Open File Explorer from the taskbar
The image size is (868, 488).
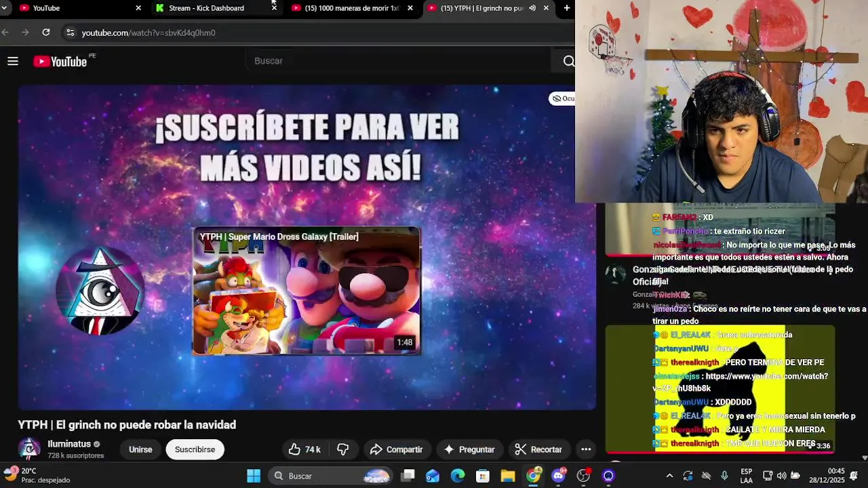click(508, 476)
